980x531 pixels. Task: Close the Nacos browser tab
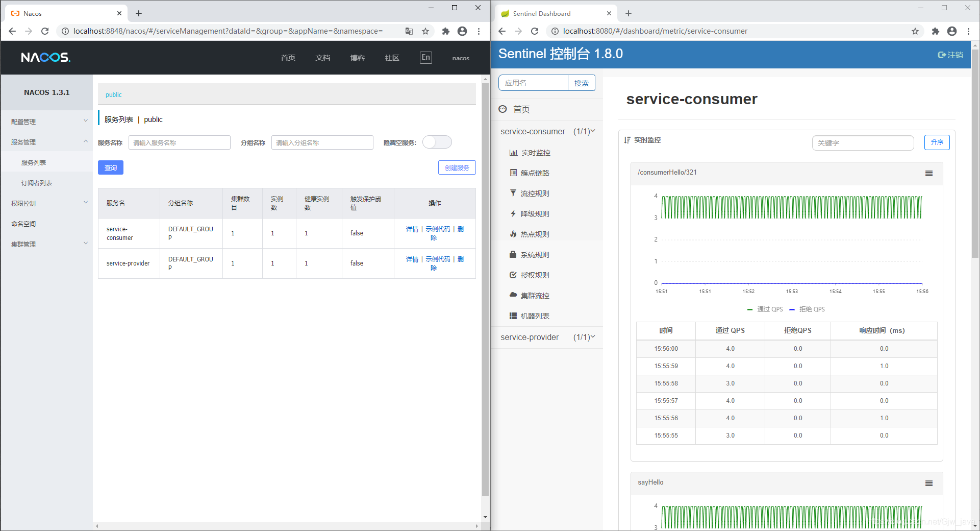pyautogui.click(x=119, y=13)
